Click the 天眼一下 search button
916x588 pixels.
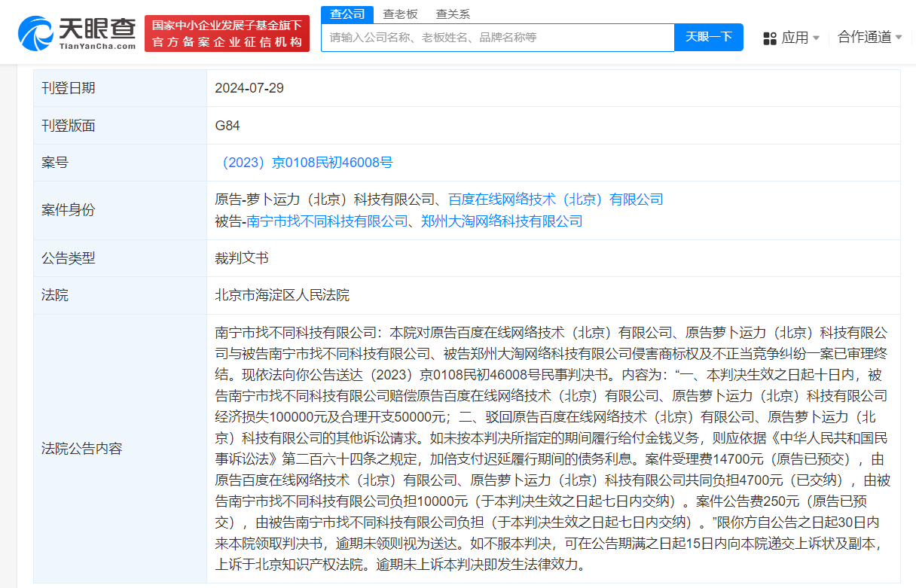point(709,37)
